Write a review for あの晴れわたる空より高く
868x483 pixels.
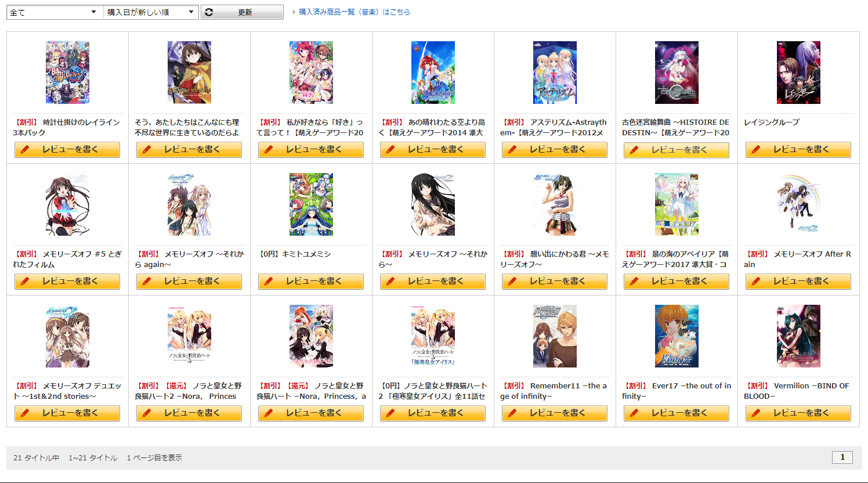[433, 150]
